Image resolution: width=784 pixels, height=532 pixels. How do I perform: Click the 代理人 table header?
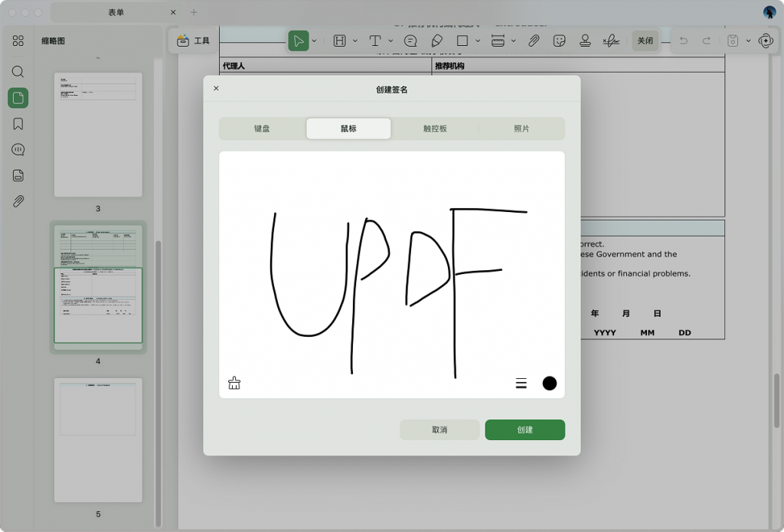click(x=234, y=66)
